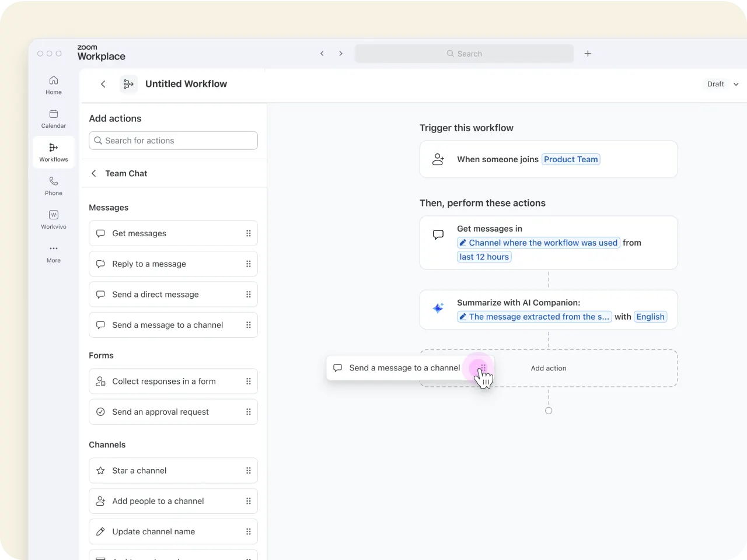Click the Search for actions field
747x560 pixels.
point(173,141)
